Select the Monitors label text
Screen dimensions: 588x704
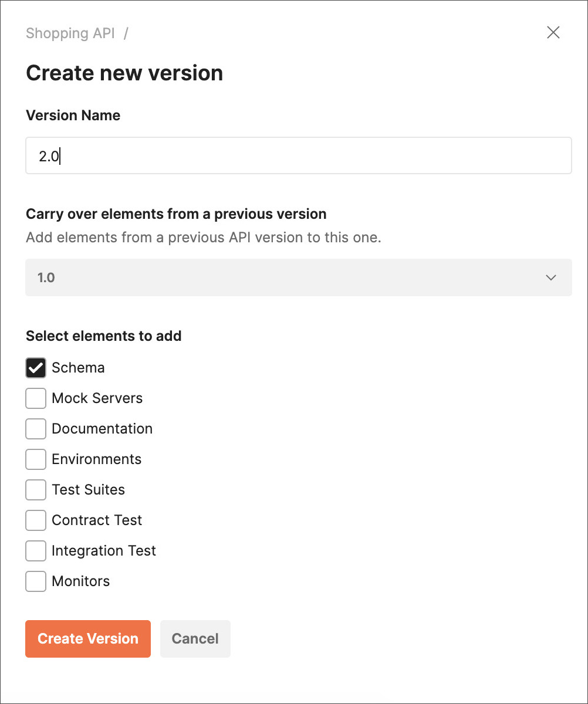pos(81,581)
